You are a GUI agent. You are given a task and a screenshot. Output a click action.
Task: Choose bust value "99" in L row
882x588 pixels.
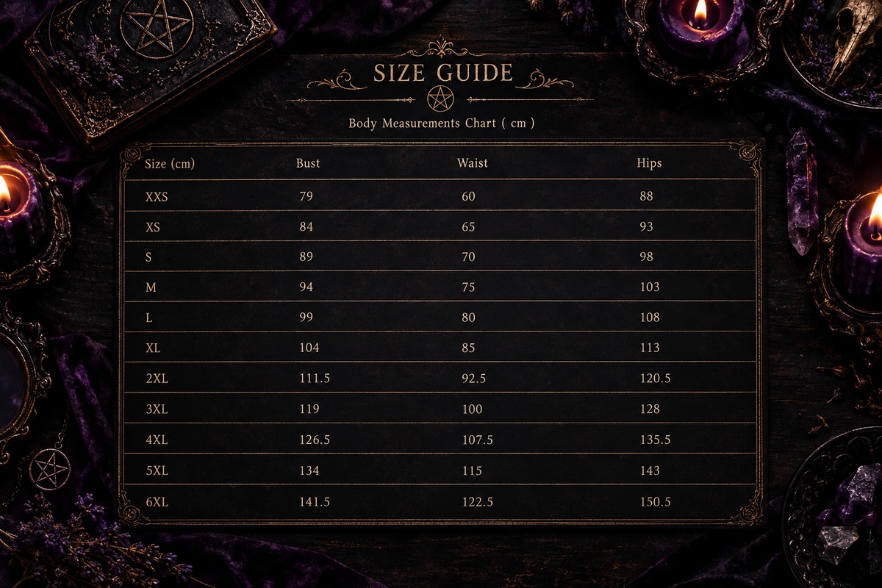(x=306, y=318)
